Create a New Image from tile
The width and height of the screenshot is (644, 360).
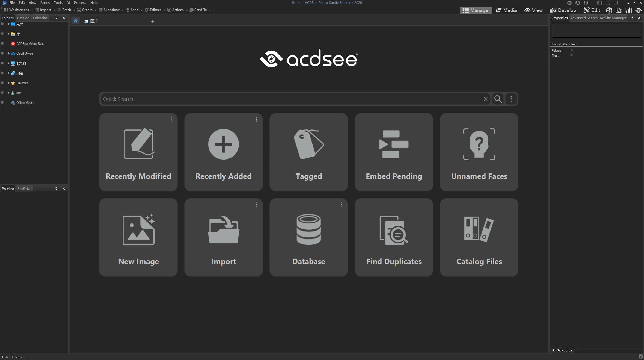[138, 237]
